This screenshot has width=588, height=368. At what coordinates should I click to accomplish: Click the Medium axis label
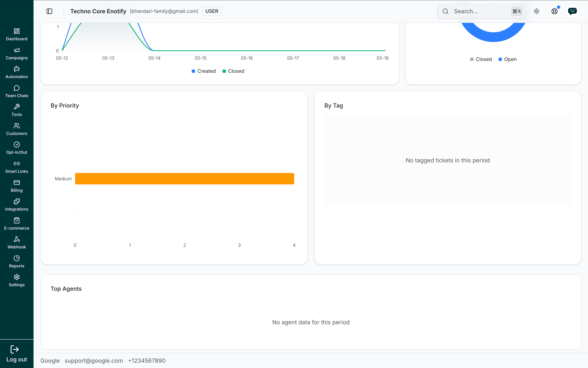click(63, 179)
